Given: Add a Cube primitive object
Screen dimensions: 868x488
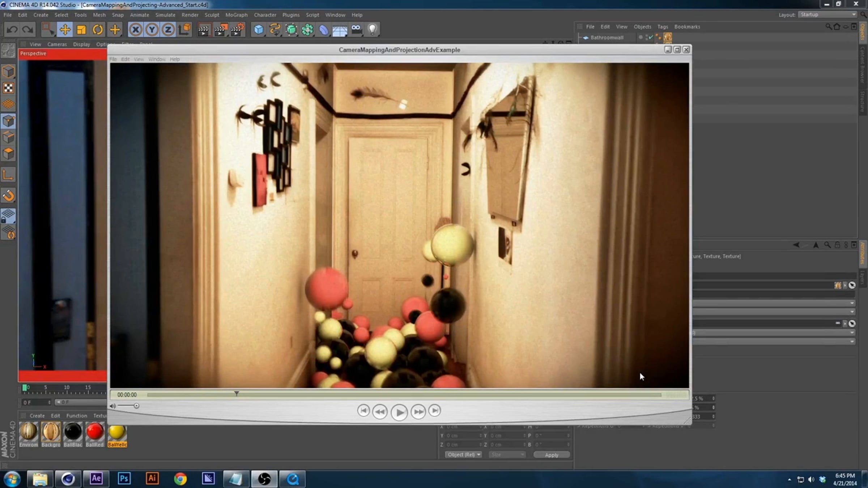Looking at the screenshot, I should tap(259, 30).
